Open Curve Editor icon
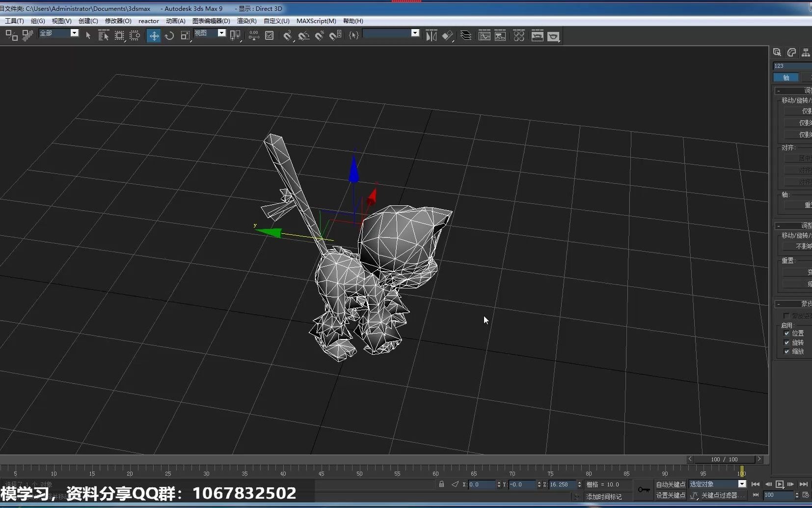Viewport: 812px width, 508px height. [x=485, y=35]
